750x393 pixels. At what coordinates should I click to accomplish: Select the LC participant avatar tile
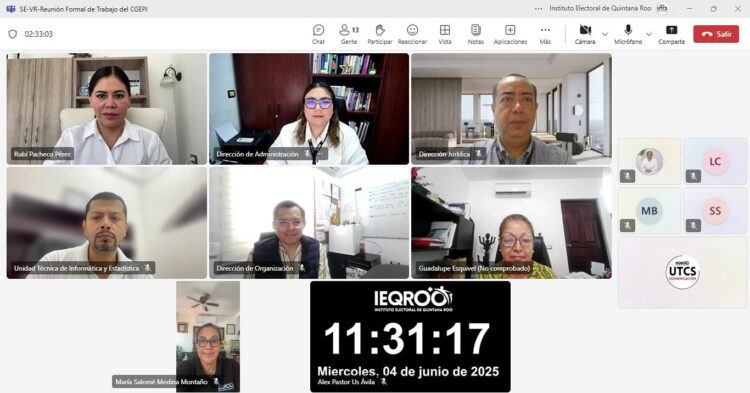coord(715,162)
